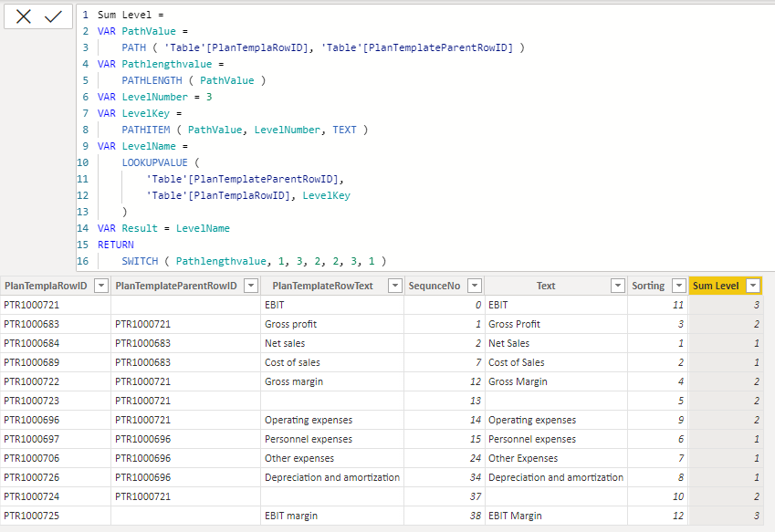Click PATH function in line 3
Viewport: 775px width, 532px height.
tap(134, 47)
